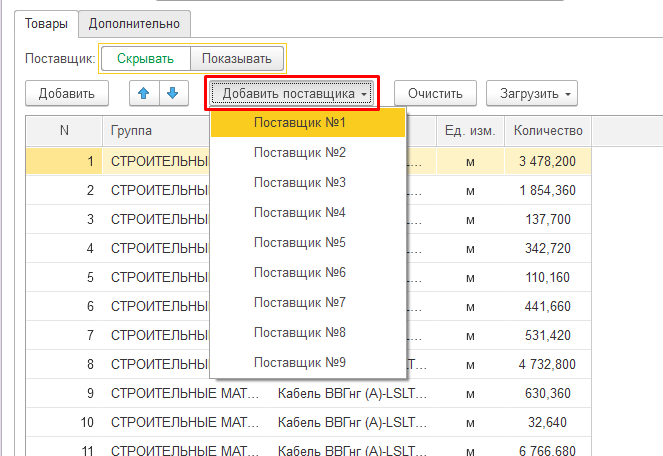Viewport: 663px width, 456px height.
Task: Switch to the Товары tab
Action: (48, 22)
